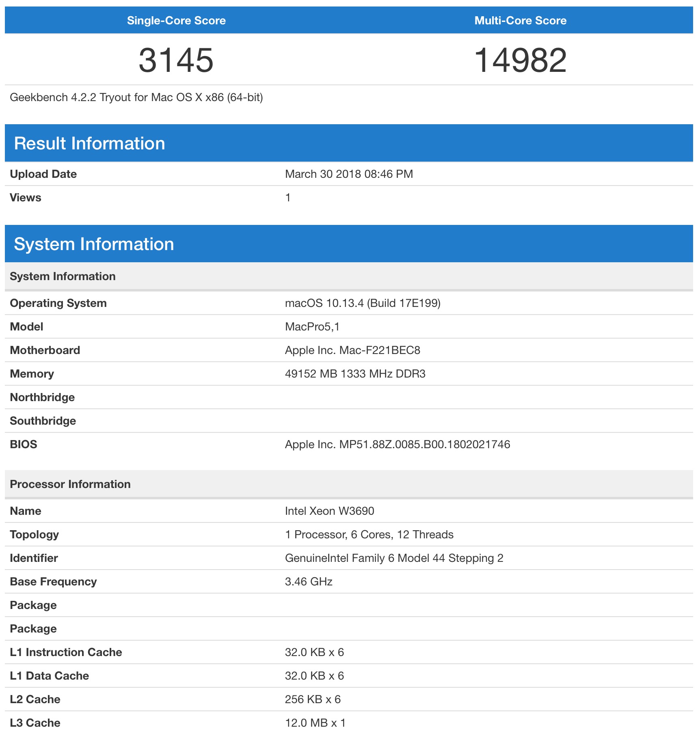Click the Southbridge label

click(43, 421)
